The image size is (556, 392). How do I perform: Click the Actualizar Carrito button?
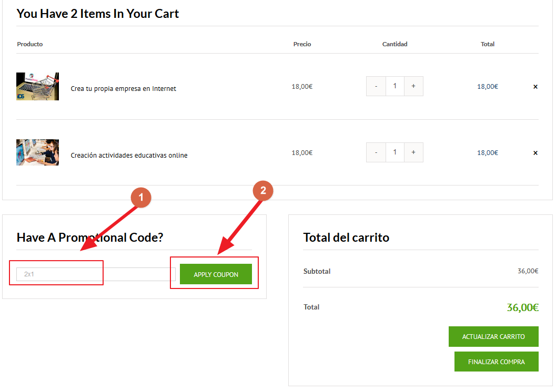tap(493, 337)
